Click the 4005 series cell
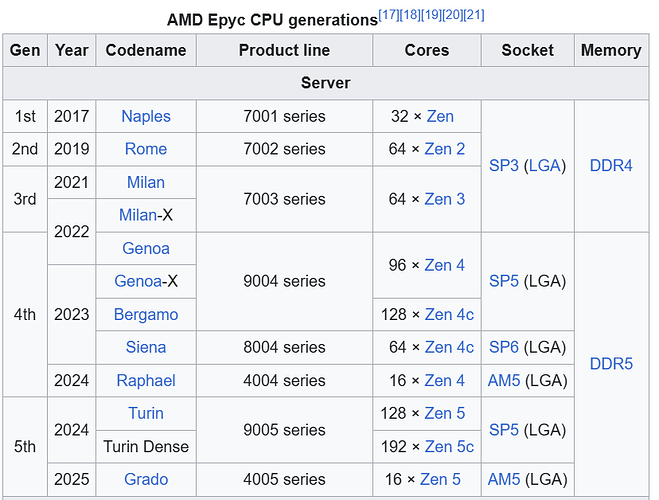 [285, 479]
